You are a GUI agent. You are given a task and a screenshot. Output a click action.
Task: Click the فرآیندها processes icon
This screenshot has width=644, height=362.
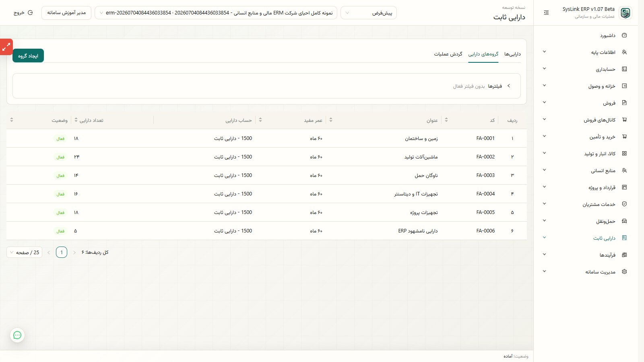624,255
